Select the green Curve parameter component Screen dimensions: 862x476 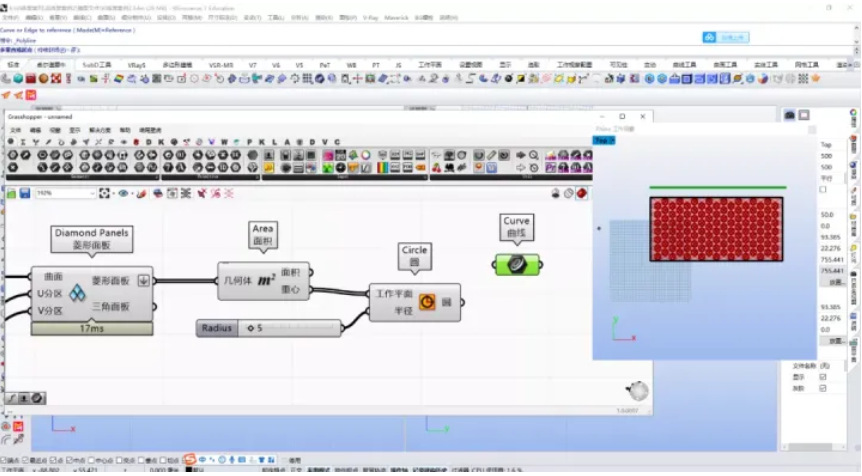click(x=516, y=265)
